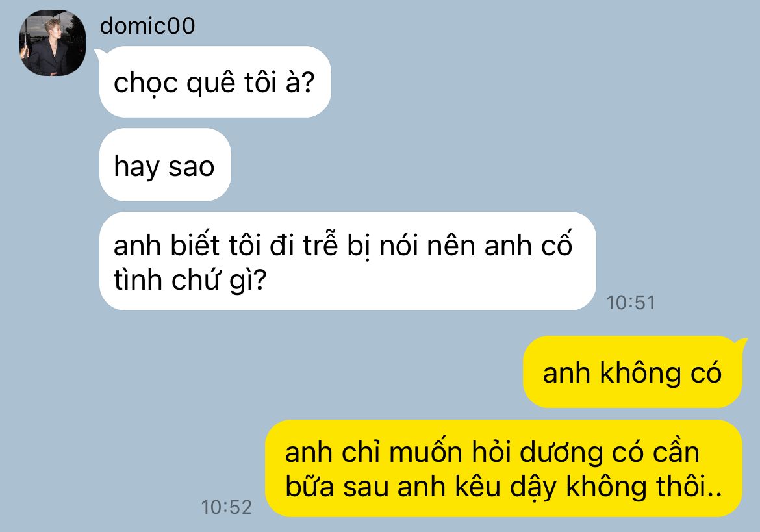Click the person in the avatar photo
The image size is (760, 532).
click(x=50, y=47)
